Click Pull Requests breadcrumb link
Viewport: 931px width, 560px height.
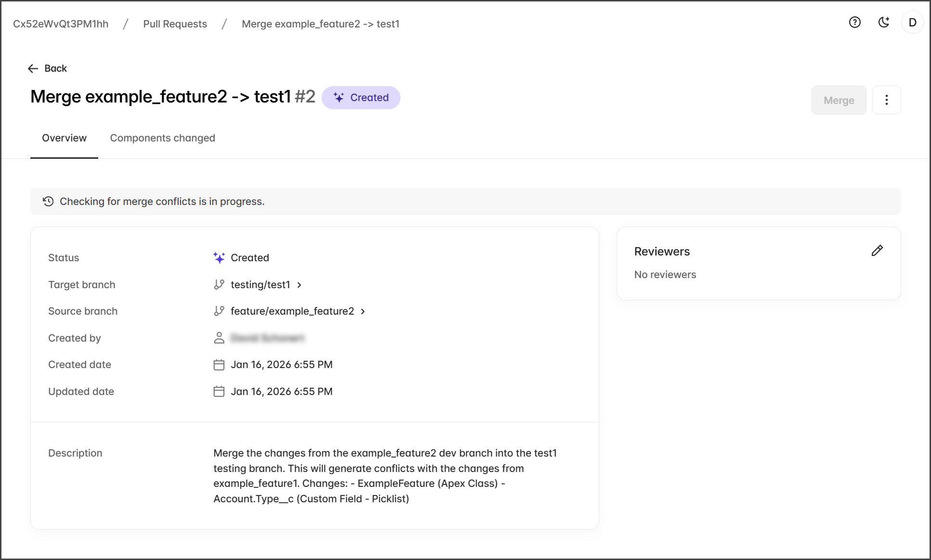[175, 24]
